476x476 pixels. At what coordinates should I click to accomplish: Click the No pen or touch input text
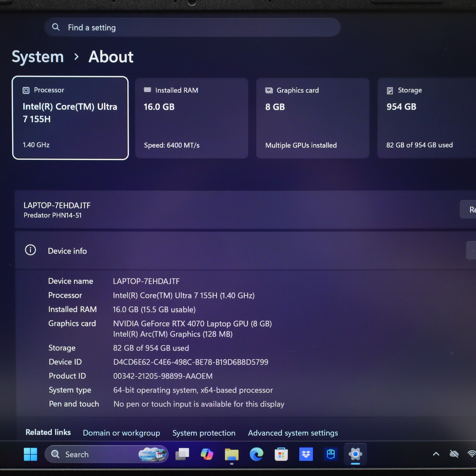click(199, 404)
